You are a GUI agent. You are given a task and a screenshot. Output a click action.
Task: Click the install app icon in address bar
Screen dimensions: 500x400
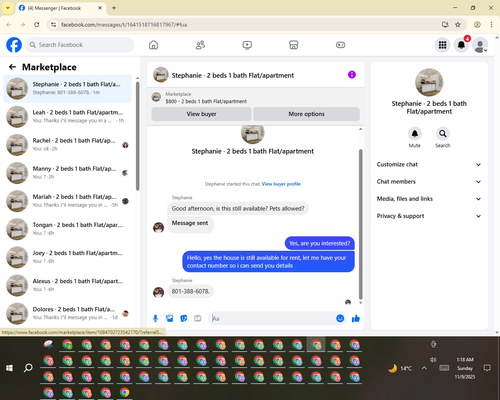click(445, 24)
